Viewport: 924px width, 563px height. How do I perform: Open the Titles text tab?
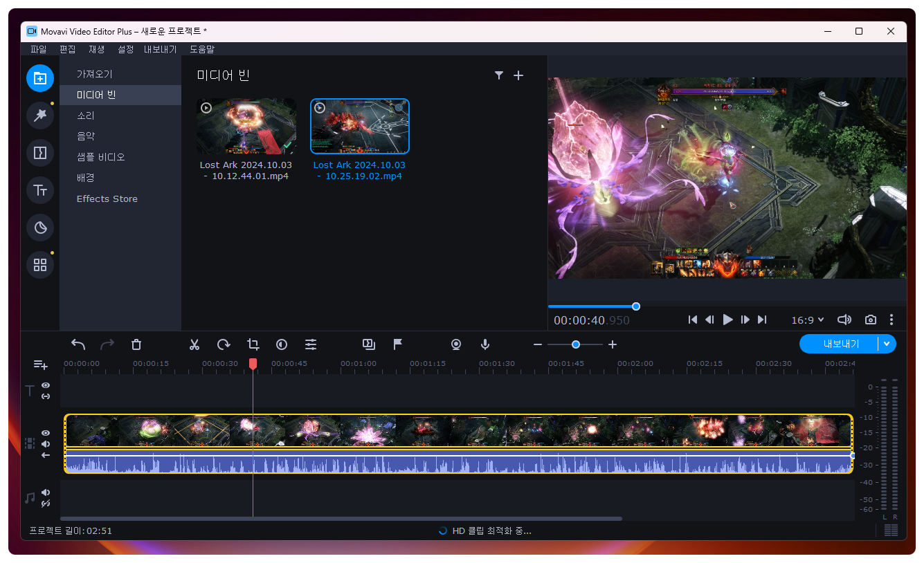click(x=40, y=190)
